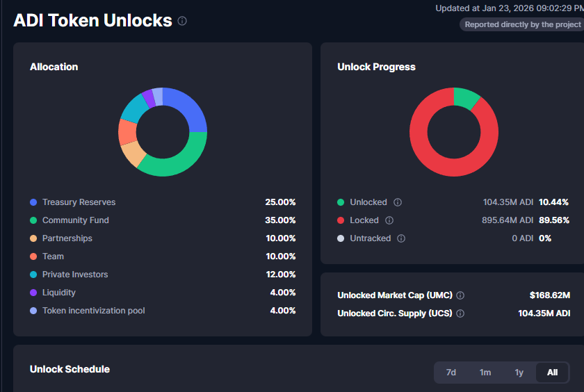
Task: Click the Treasury Reserves label
Action: tap(79, 202)
